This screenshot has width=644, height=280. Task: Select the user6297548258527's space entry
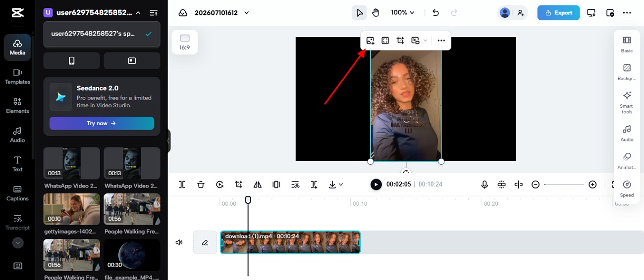[x=102, y=34]
